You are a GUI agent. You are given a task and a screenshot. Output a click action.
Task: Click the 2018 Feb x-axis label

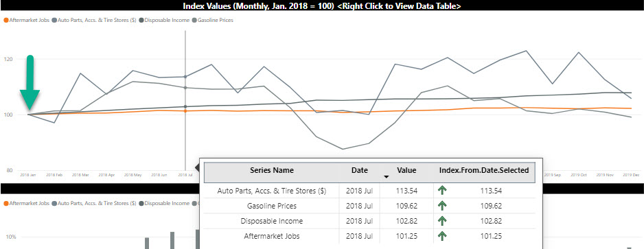click(x=54, y=175)
